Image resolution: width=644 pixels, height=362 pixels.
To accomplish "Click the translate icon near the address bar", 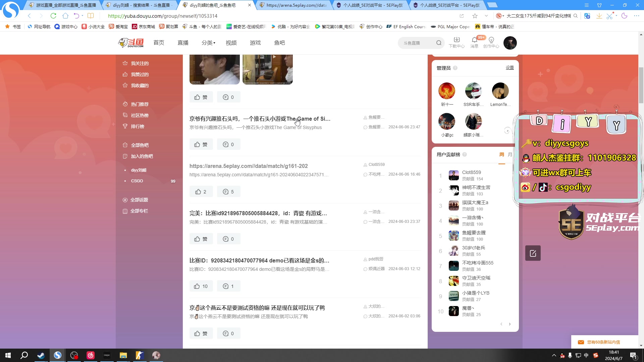I will (587, 16).
